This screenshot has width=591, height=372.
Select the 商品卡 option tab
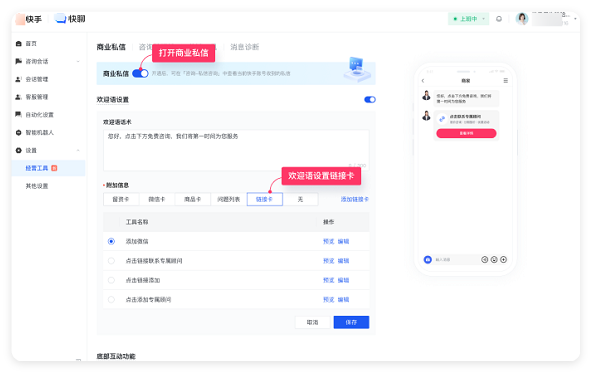[193, 199]
